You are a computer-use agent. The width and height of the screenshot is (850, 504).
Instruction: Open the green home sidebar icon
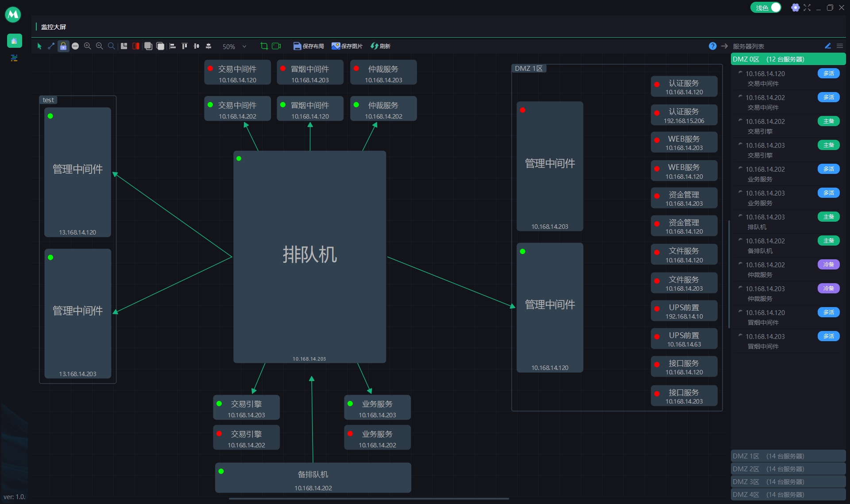click(x=14, y=41)
